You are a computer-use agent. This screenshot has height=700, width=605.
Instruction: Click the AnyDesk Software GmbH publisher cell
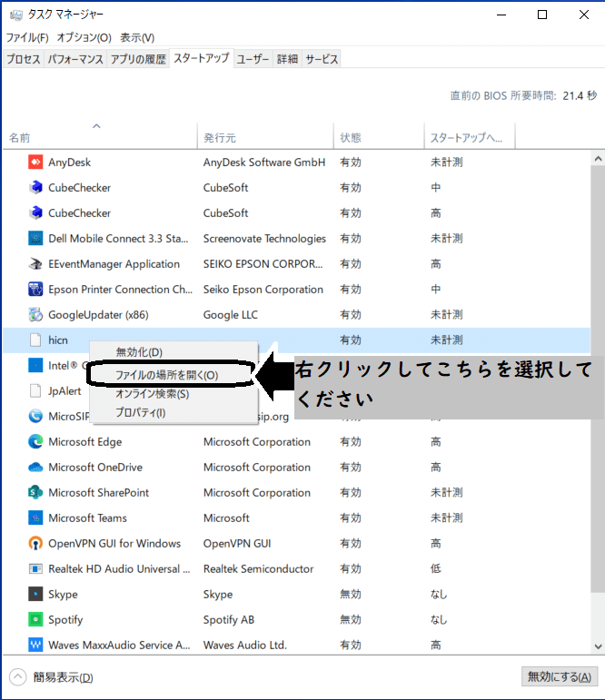point(264,162)
